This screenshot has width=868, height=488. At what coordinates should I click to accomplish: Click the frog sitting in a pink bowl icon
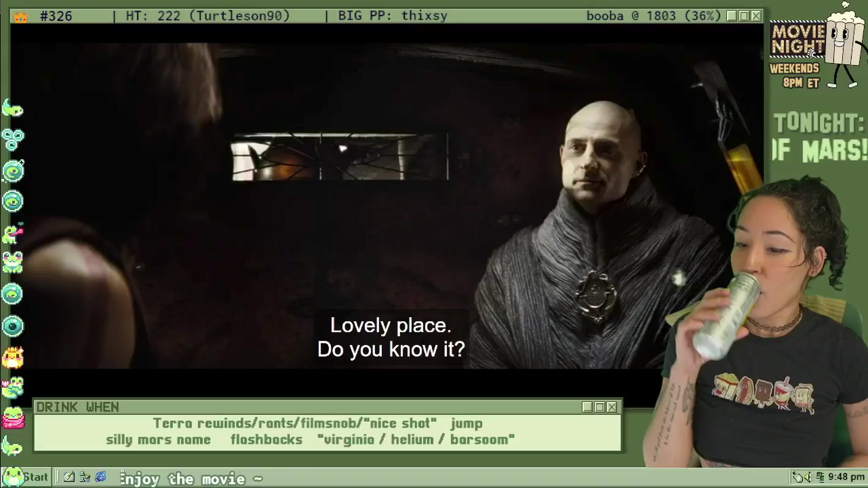click(13, 418)
